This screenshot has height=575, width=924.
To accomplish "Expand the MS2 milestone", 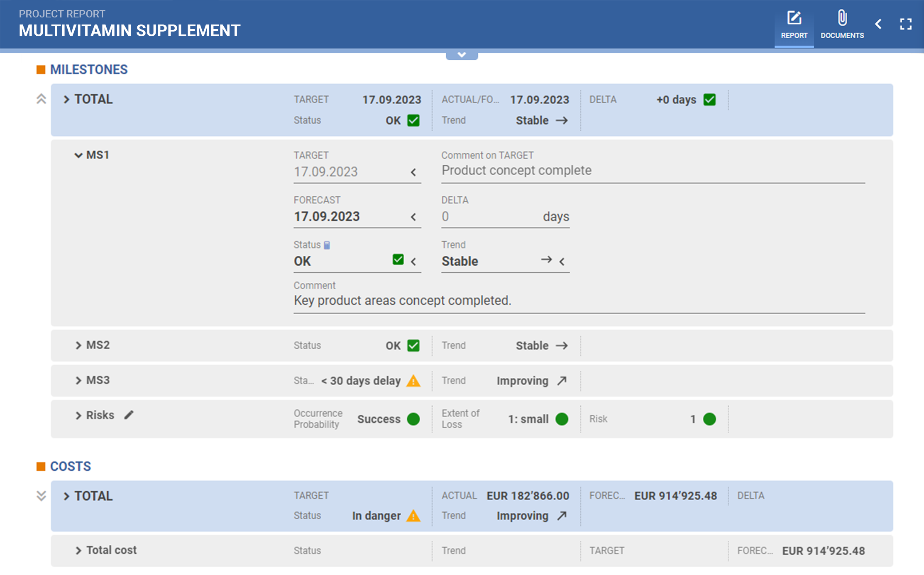I will 78,345.
